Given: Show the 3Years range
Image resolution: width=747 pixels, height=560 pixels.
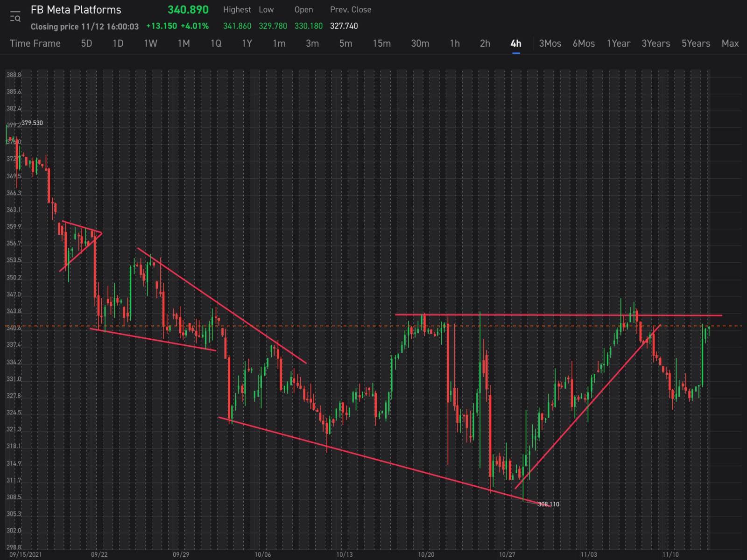Looking at the screenshot, I should [655, 43].
